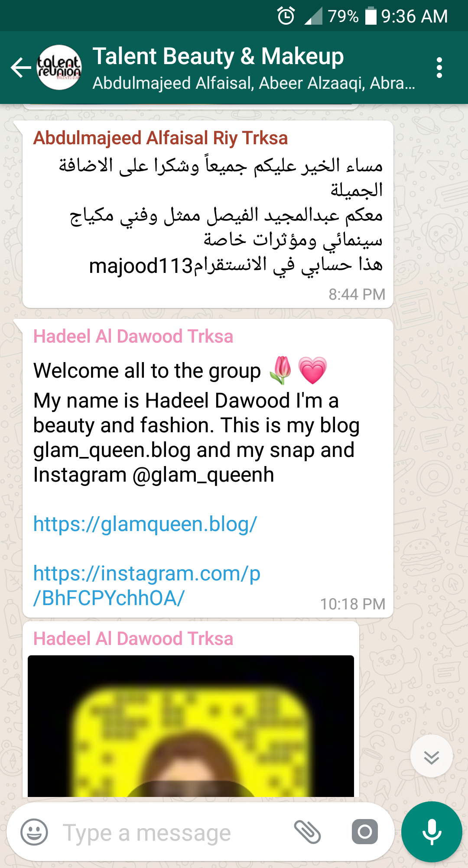Screen dimensions: 468x868
Task: Open the glamqueen.blog link
Action: point(145,524)
